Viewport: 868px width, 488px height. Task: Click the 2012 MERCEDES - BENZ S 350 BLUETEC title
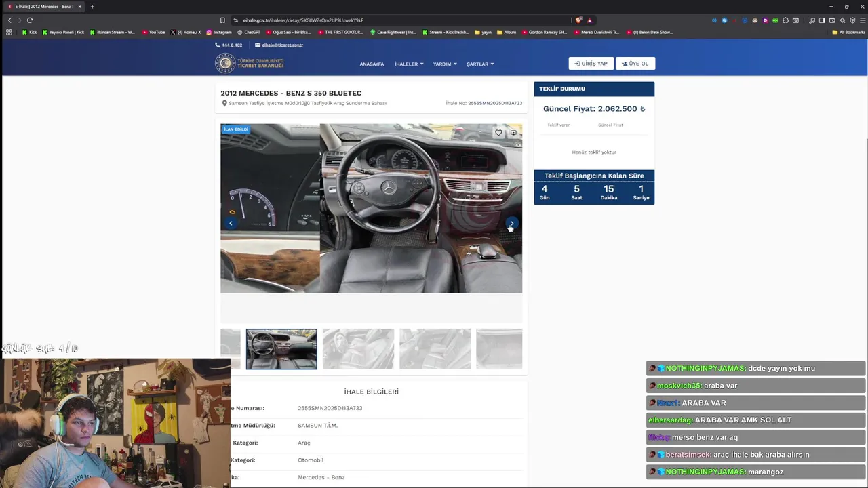coord(291,93)
